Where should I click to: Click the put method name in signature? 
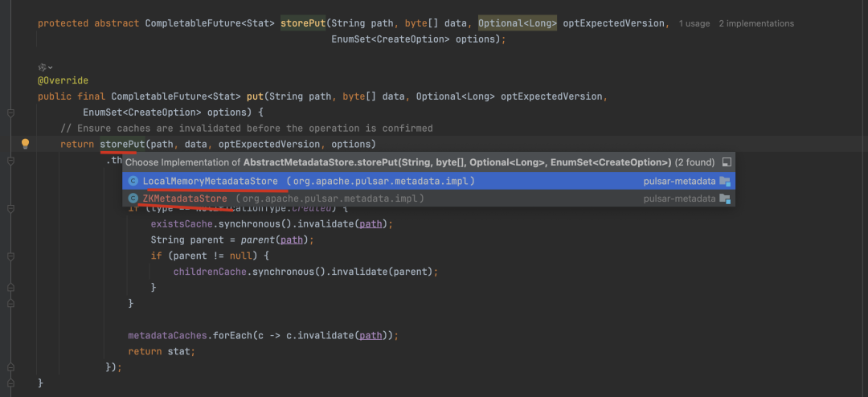click(x=256, y=96)
